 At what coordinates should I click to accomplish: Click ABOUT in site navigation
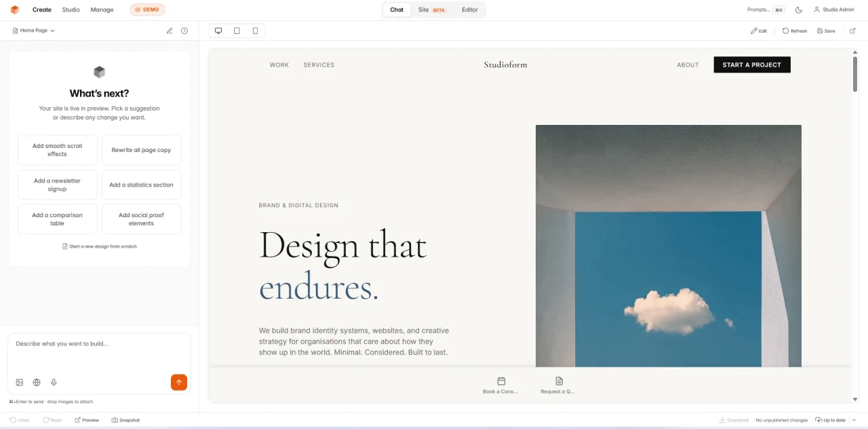tap(688, 65)
